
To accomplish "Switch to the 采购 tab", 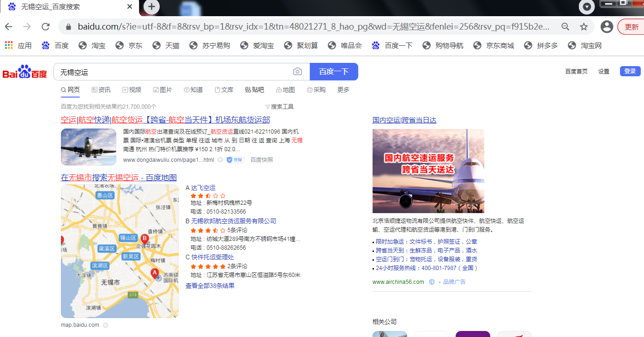I will pos(316,90).
